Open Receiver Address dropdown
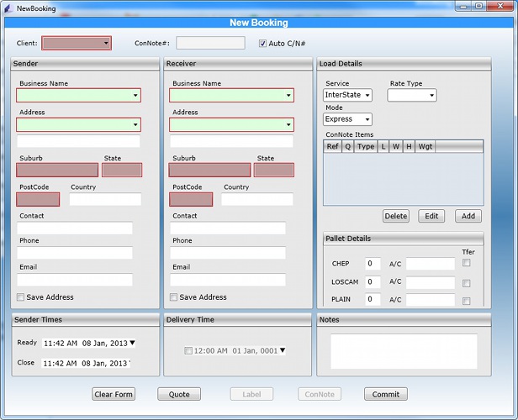Screen dimensions: 518x420 [231, 124]
